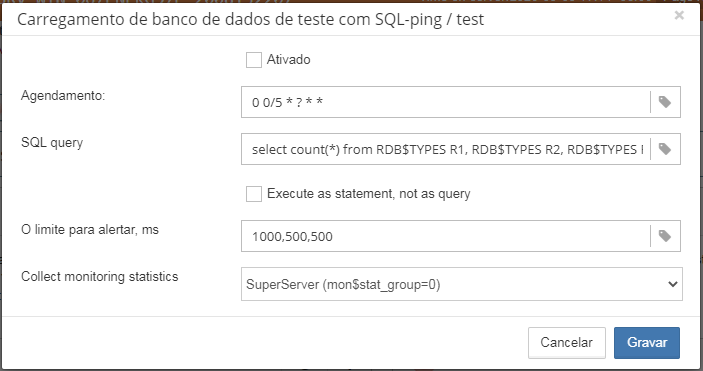Click the chevron arrow of SuperServer select box

(x=673, y=284)
